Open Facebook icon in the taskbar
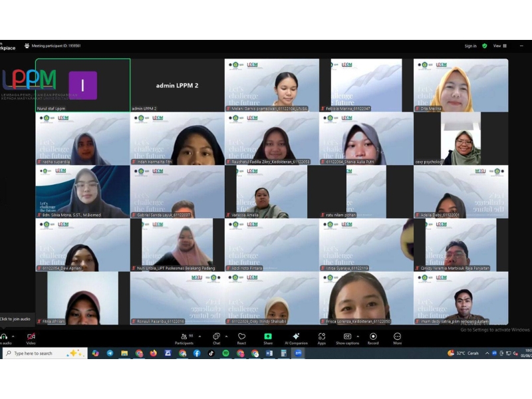The width and height of the screenshot is (532, 399). 197,353
